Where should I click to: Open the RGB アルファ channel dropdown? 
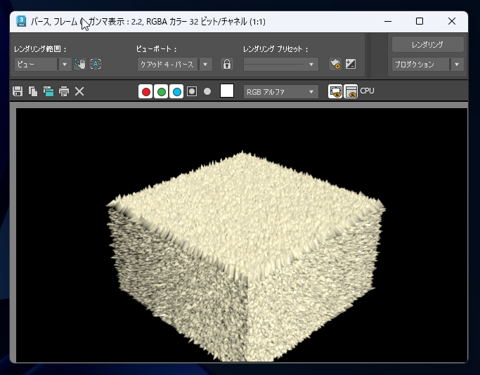click(x=281, y=92)
